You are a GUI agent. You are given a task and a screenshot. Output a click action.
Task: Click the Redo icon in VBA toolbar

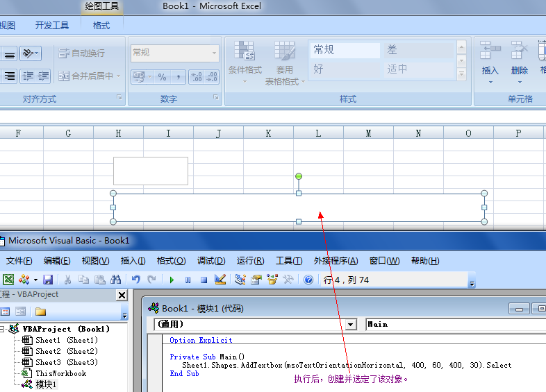click(x=151, y=280)
